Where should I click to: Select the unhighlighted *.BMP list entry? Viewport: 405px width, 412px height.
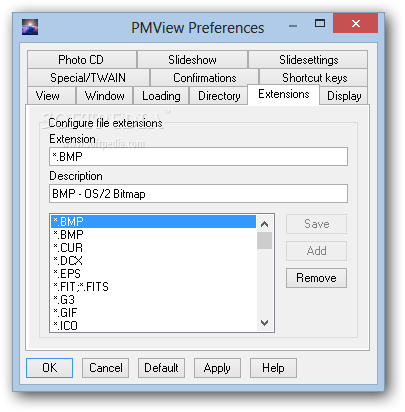154,235
